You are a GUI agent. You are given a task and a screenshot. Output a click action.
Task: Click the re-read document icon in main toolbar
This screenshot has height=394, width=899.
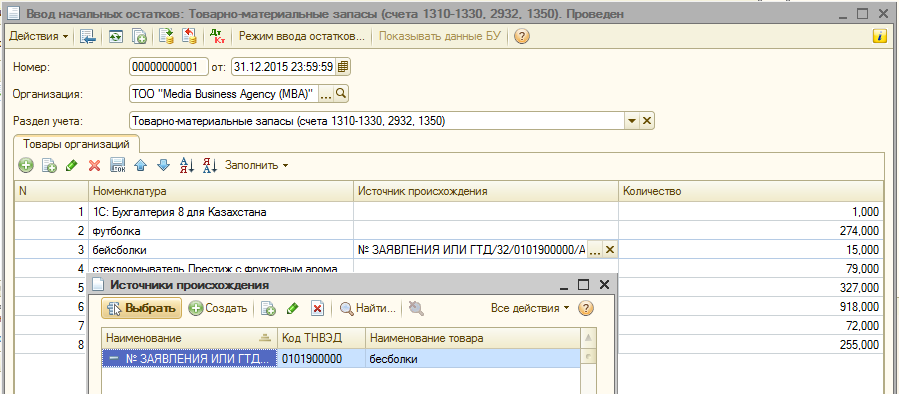[116, 37]
